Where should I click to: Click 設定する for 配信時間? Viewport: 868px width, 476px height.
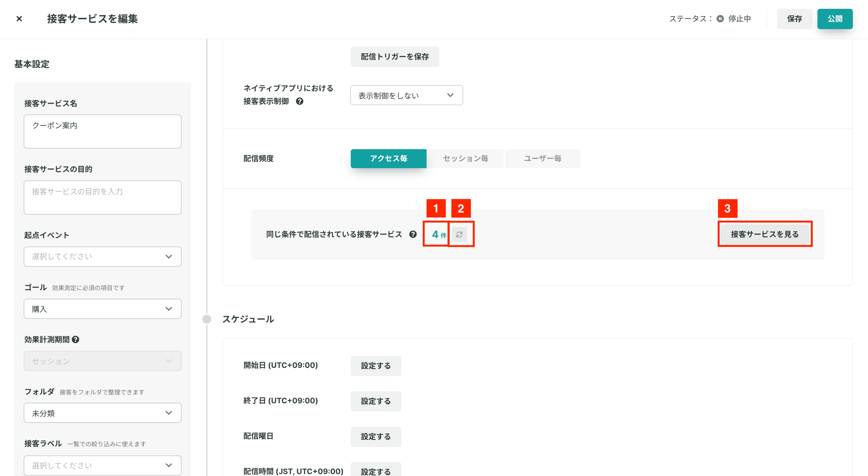[x=376, y=470]
